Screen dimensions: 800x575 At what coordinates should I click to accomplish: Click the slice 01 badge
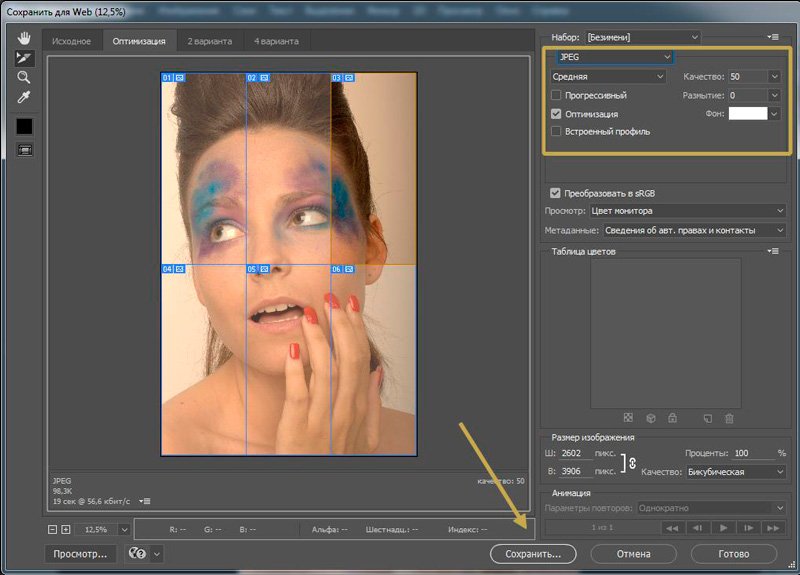(x=173, y=78)
